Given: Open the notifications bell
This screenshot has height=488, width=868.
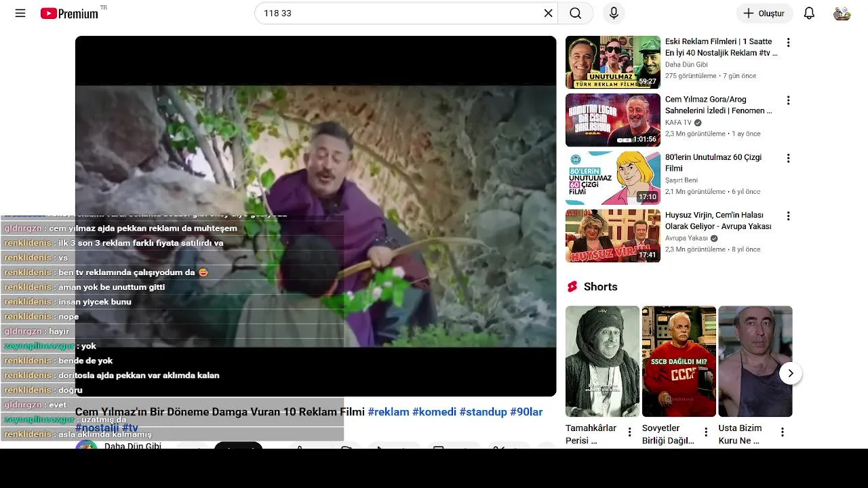Looking at the screenshot, I should coord(809,13).
